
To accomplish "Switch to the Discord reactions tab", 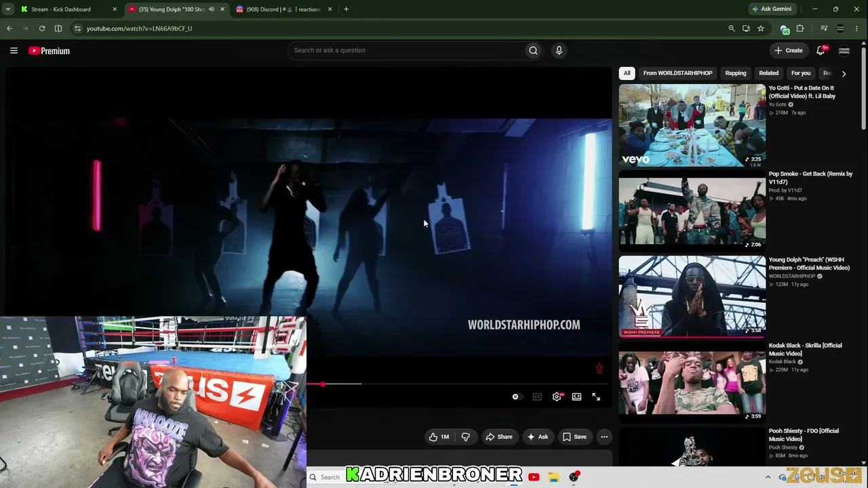I will click(284, 9).
